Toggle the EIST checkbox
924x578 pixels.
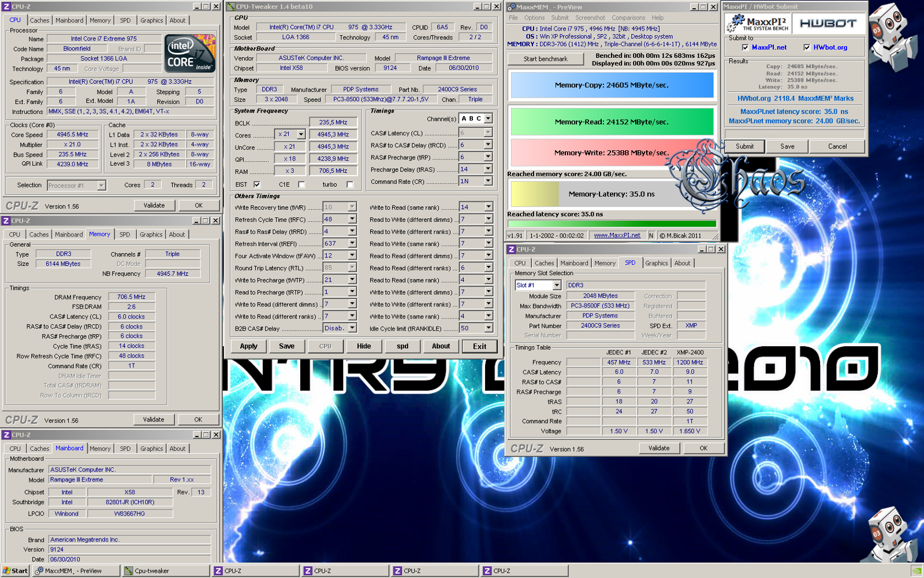(x=257, y=184)
